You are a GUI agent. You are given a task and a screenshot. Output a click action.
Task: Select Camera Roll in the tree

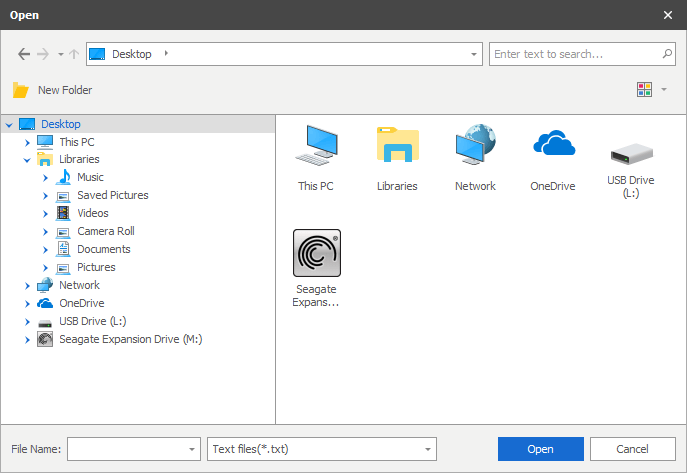[106, 231]
